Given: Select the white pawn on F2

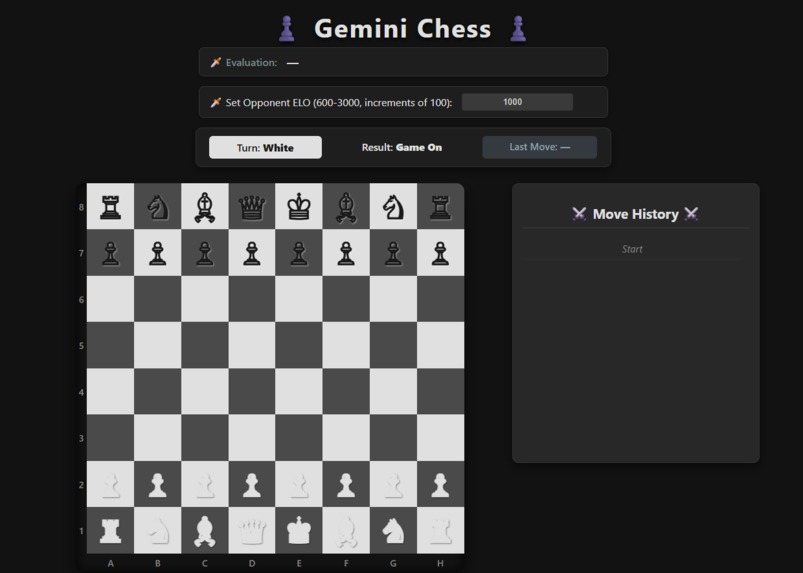Looking at the screenshot, I should pyautogui.click(x=346, y=485).
